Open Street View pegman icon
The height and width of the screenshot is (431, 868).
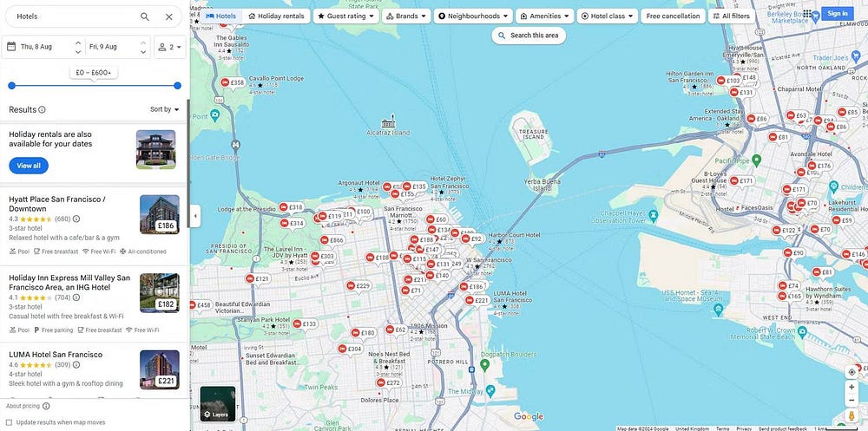pos(852,415)
